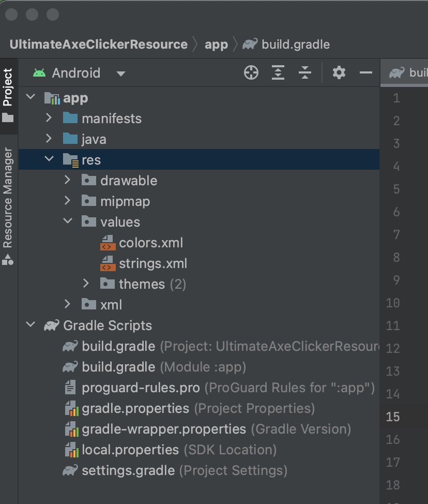Click the Select Opened File target icon

pyautogui.click(x=251, y=72)
